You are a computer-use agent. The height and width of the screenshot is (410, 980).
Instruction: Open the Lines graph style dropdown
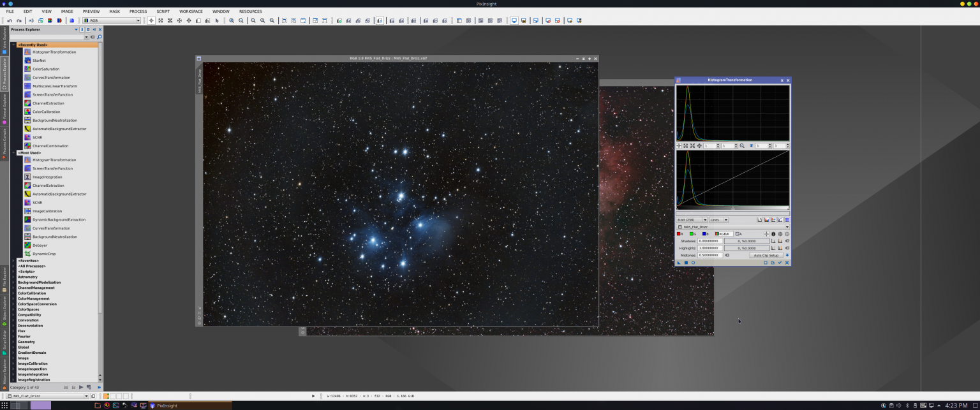point(719,219)
